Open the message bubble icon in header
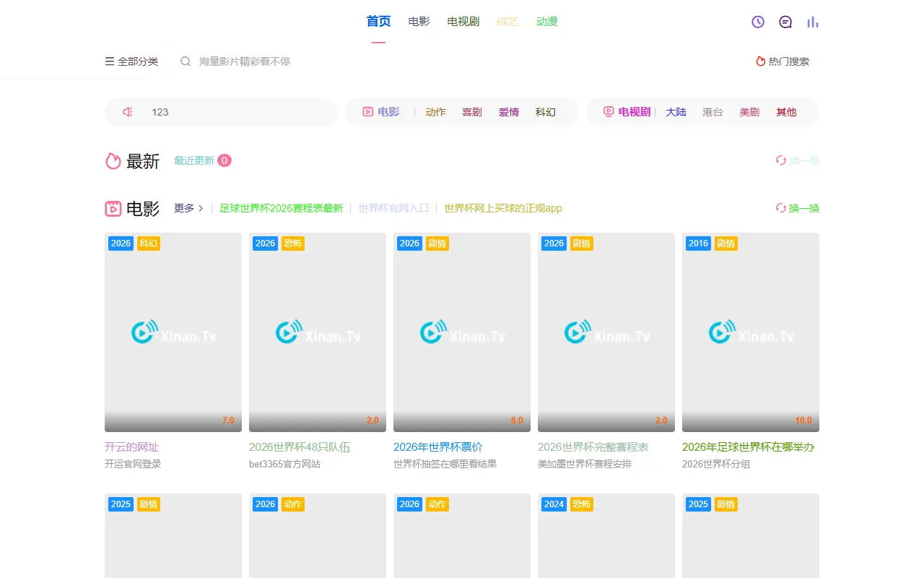The image size is (924, 578). click(785, 22)
